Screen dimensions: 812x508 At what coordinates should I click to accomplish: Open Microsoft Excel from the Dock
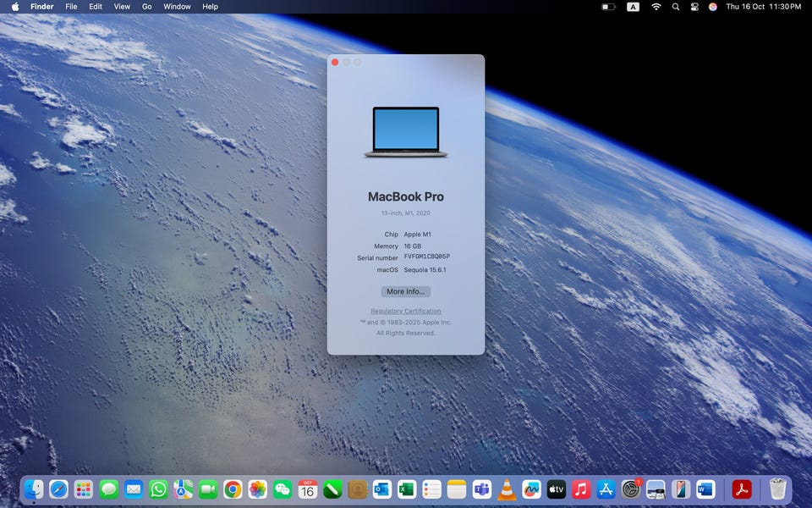407,489
